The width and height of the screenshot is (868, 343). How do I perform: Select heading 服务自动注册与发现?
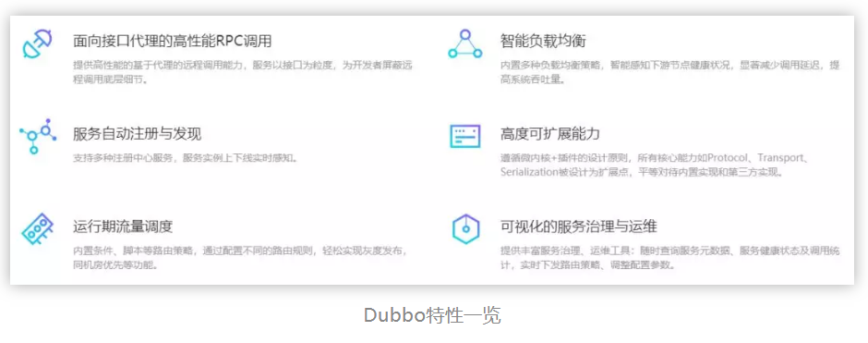[138, 133]
